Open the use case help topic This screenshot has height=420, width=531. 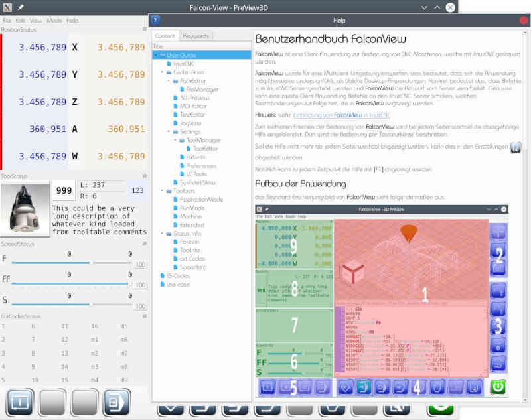[x=178, y=284]
